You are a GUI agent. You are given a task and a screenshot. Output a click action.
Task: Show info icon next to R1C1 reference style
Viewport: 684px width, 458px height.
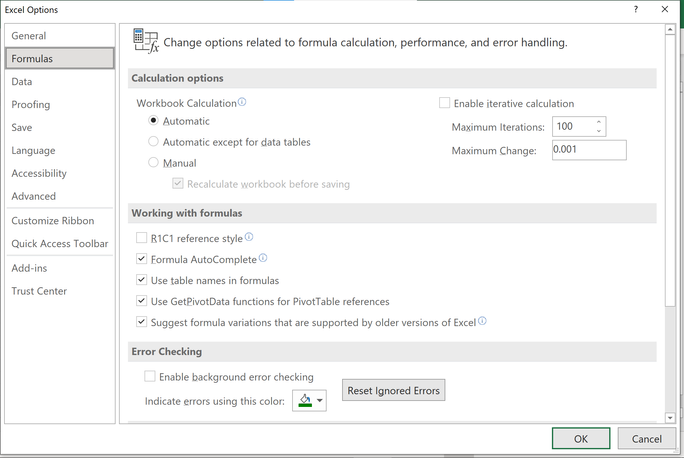tap(249, 237)
